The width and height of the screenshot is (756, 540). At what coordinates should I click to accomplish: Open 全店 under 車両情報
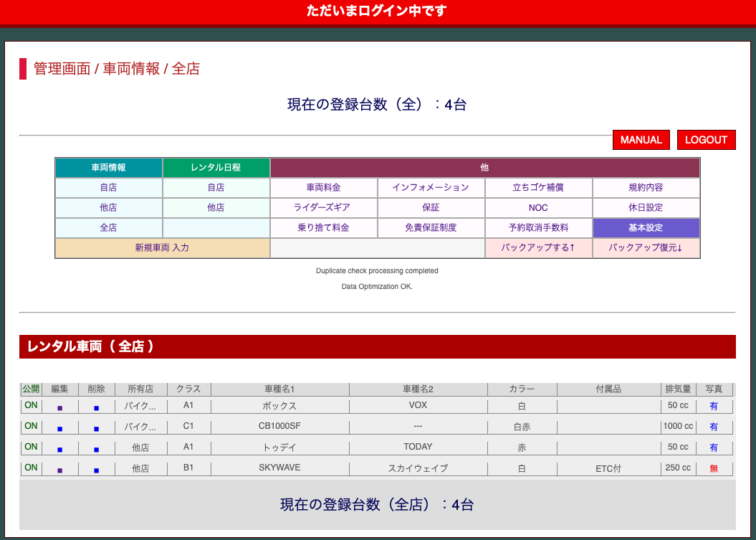[108, 228]
